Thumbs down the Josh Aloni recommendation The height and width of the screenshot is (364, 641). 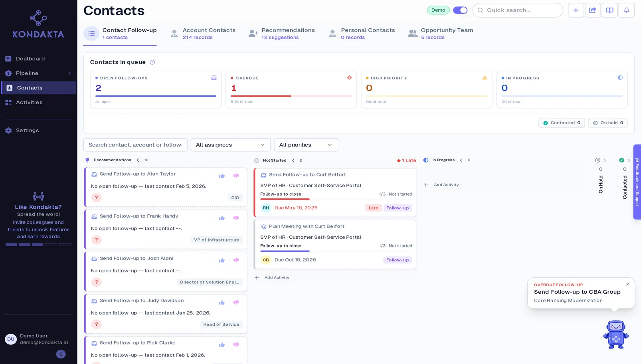(236, 261)
